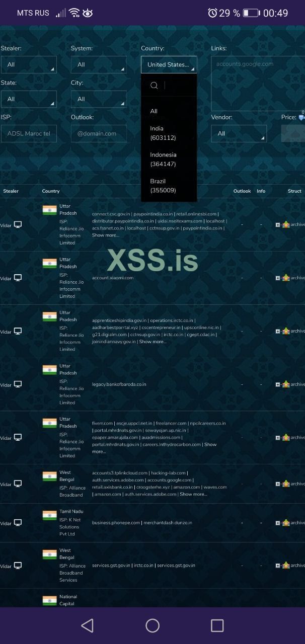Image resolution: width=305 pixels, height=644 pixels.
Task: Click the legacy.bankofbaroda.co.in link text
Action: point(119,384)
